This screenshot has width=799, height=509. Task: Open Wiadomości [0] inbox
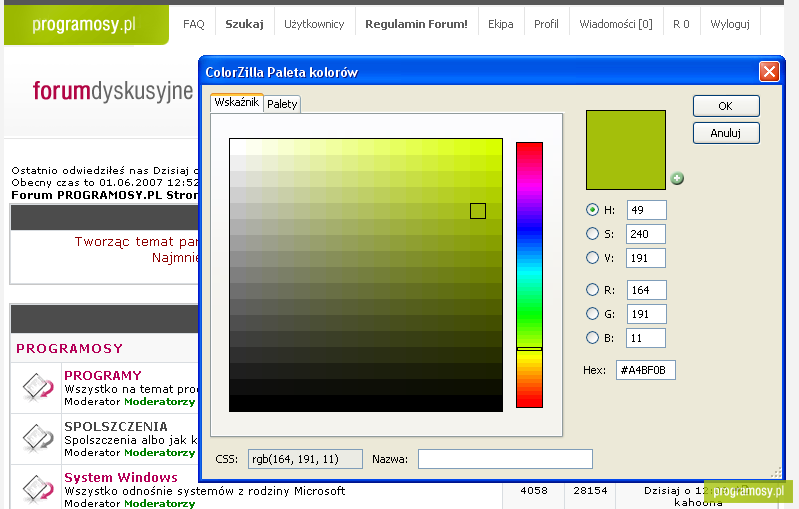616,24
